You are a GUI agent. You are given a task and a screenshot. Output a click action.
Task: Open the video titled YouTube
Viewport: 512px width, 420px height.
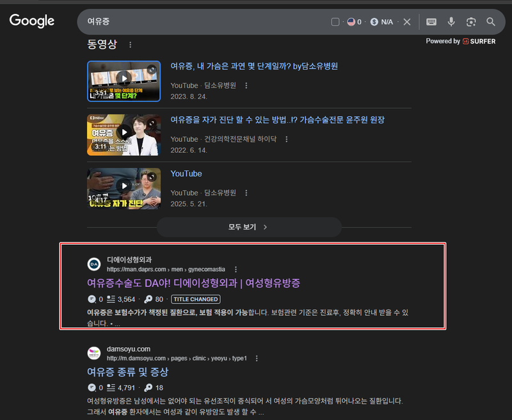186,173
